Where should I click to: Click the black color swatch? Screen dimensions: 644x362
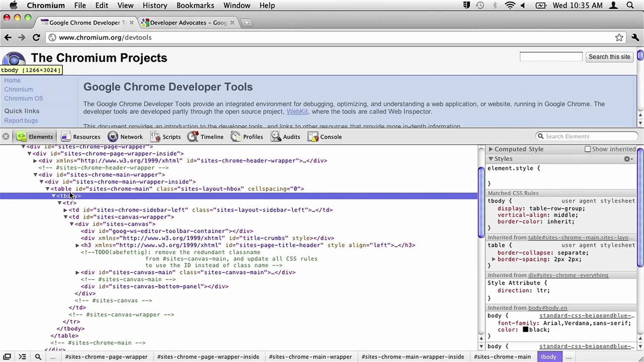[x=525, y=330]
